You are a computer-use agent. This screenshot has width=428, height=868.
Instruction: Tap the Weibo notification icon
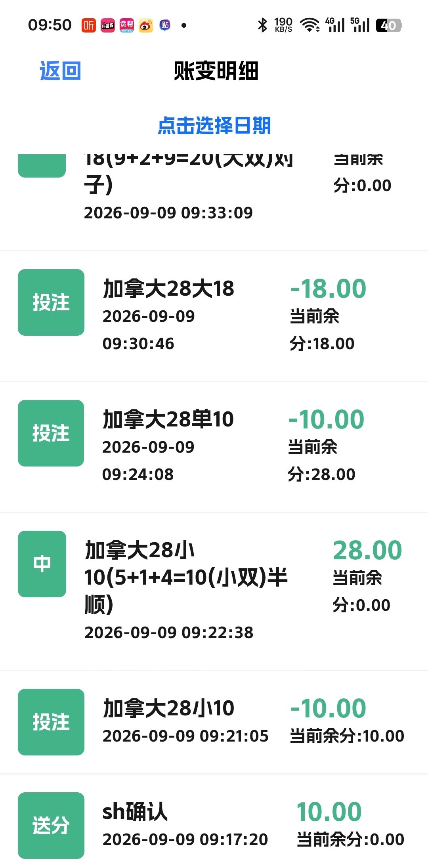click(x=146, y=25)
